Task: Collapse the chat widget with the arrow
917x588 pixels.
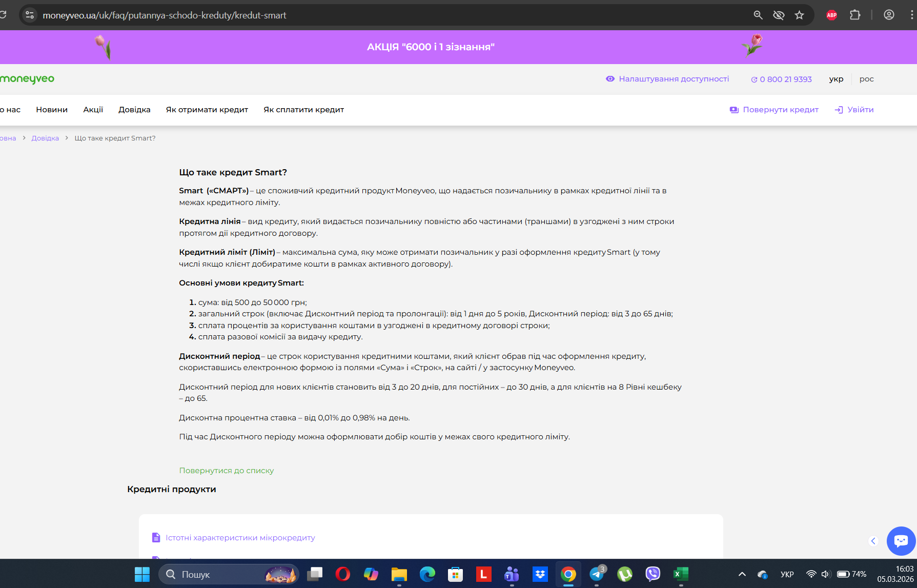Action: pos(873,541)
